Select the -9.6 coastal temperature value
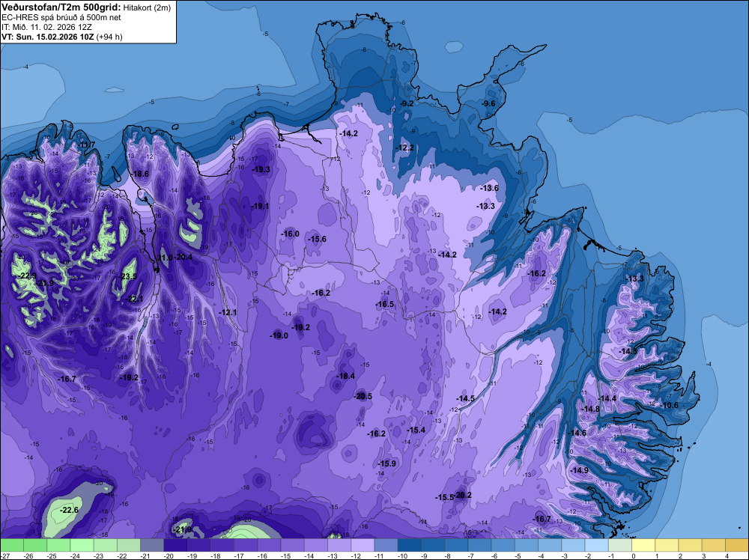This screenshot has width=749, height=560. [x=488, y=103]
